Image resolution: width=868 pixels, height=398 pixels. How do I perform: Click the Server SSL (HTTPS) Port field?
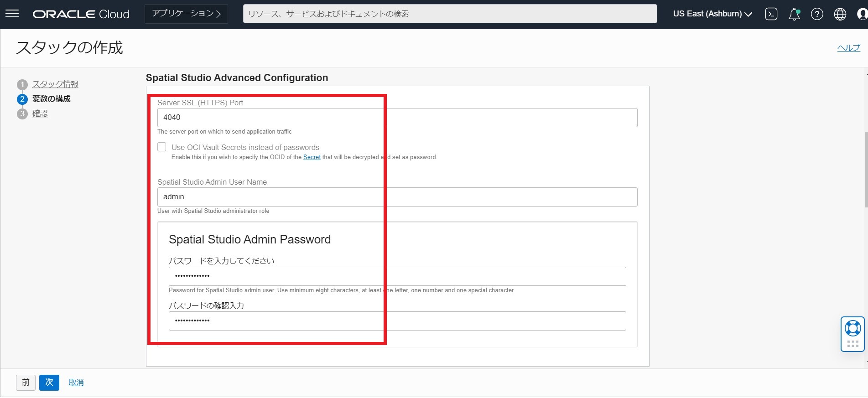pos(397,118)
